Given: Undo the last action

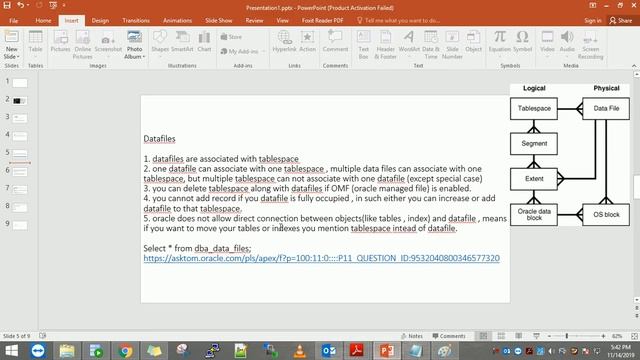Looking at the screenshot, I should (x=20, y=5).
